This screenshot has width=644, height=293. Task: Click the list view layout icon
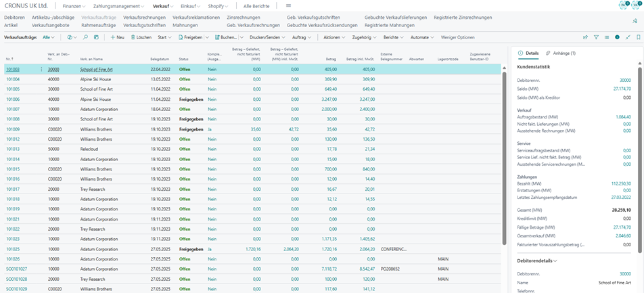tap(607, 37)
